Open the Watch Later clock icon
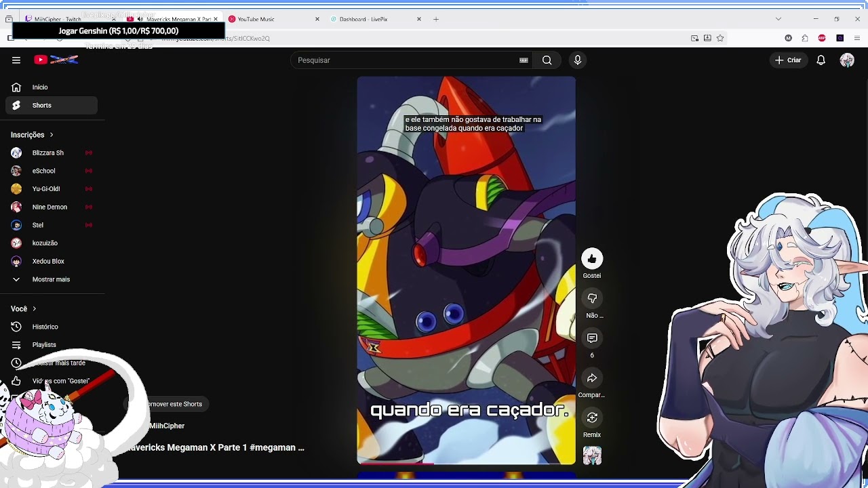Image resolution: width=868 pixels, height=488 pixels. [x=16, y=363]
